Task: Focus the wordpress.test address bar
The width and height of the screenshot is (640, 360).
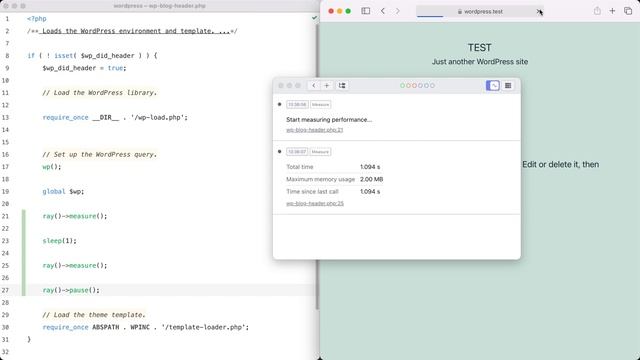Action: [480, 11]
